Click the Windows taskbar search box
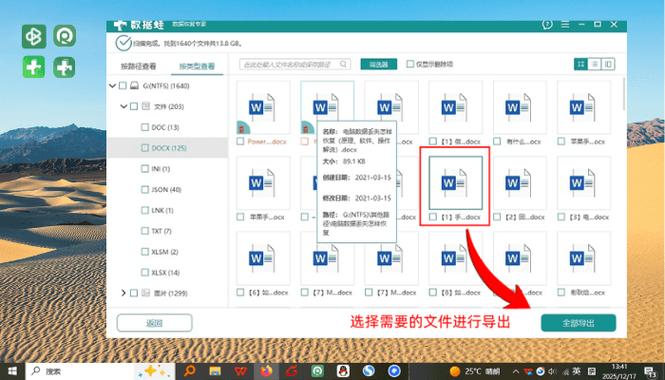The height and width of the screenshot is (380, 665). pos(100,371)
